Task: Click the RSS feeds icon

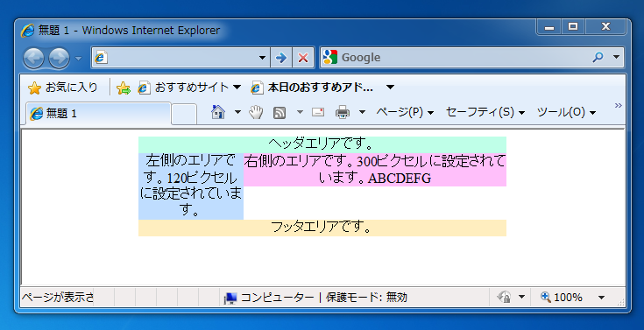Action: (280, 112)
